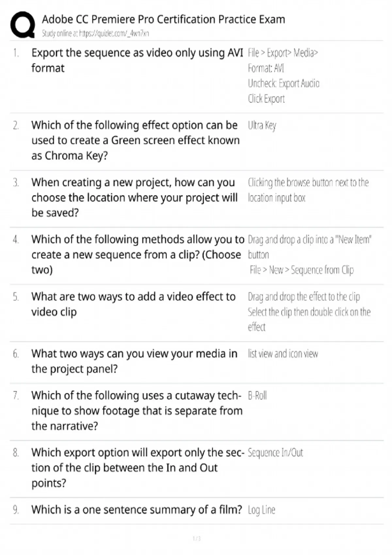Click the 1/3 page number indicator

(196, 538)
